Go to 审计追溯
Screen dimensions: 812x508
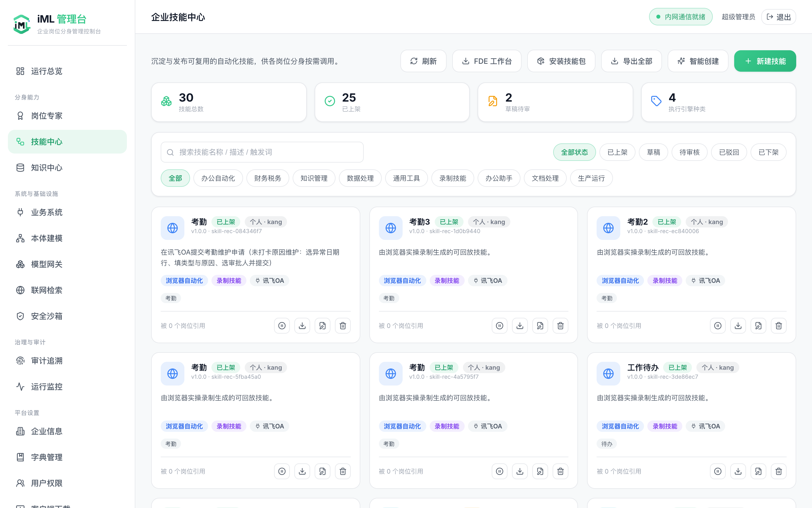coord(67,361)
